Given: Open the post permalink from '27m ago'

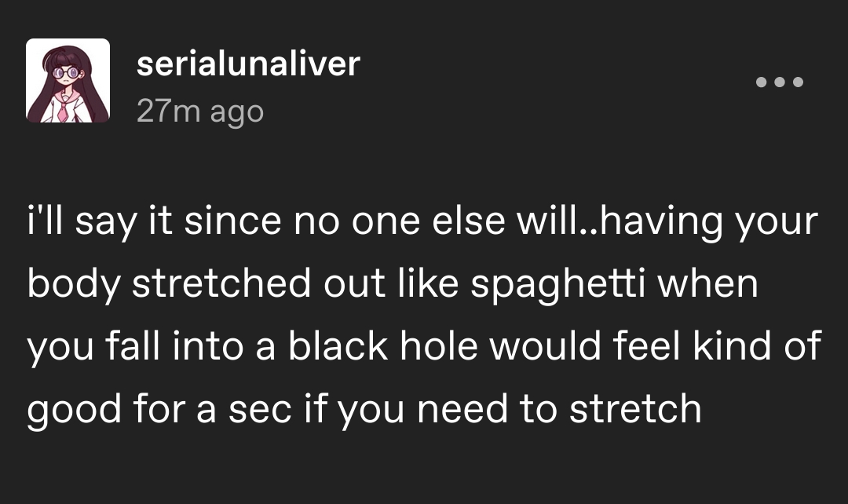Looking at the screenshot, I should pyautogui.click(x=200, y=111).
